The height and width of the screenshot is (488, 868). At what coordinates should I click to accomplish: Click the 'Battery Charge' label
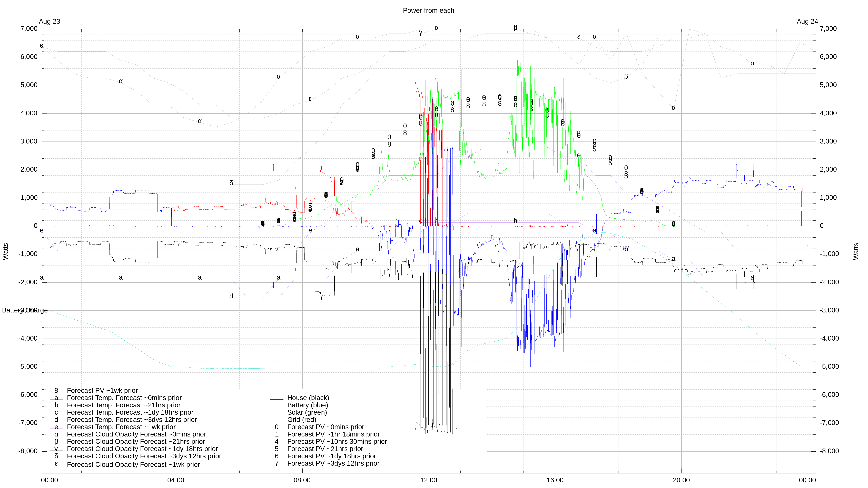pos(25,310)
